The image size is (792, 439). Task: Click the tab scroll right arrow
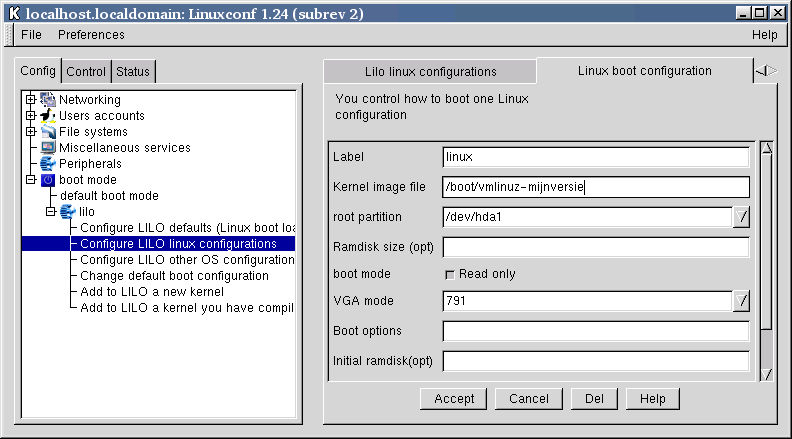click(x=773, y=71)
